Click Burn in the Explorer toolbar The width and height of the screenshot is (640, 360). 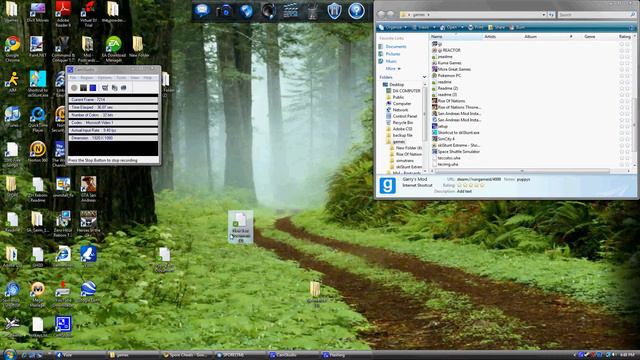click(518, 27)
